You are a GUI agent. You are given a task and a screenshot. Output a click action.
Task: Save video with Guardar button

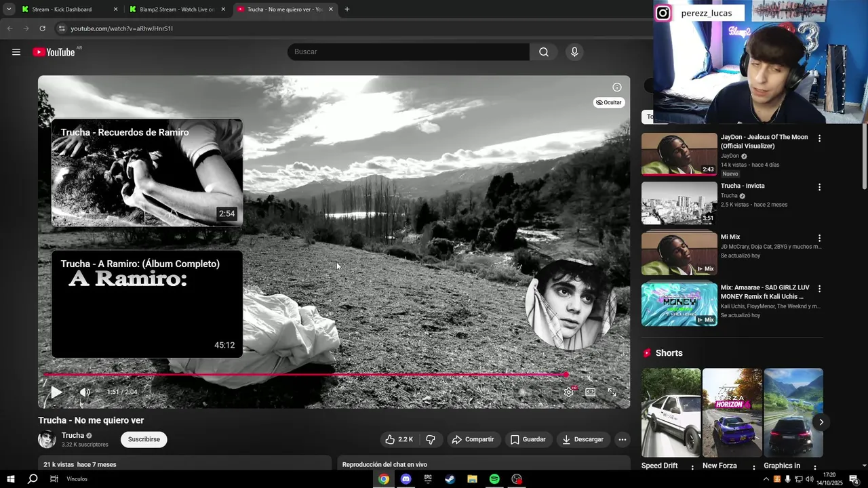click(528, 439)
